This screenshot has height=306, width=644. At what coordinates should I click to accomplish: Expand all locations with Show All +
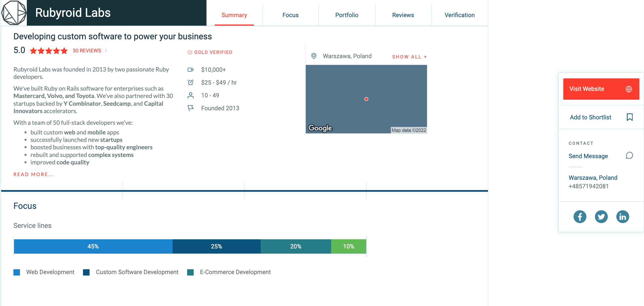pos(409,57)
